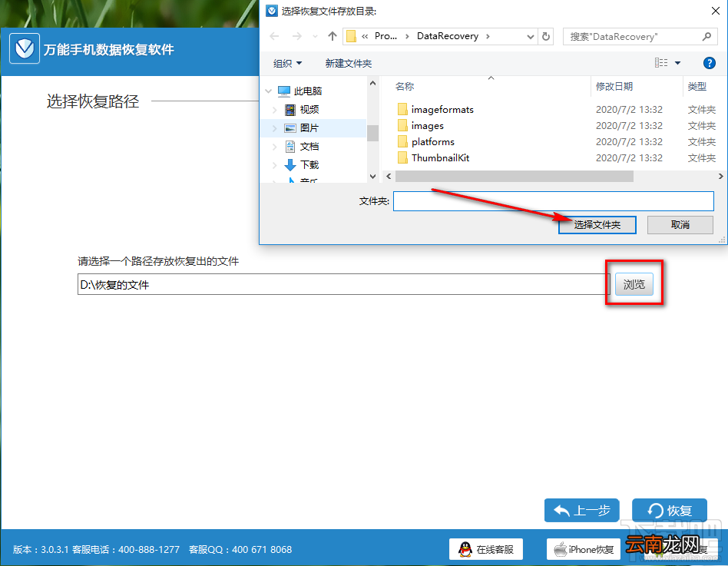Click 上一步 to go back

582,510
